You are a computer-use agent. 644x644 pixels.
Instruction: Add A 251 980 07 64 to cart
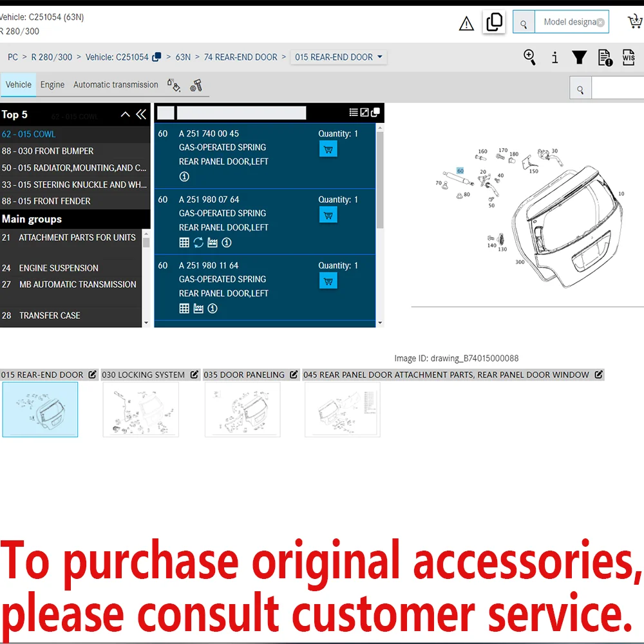(328, 215)
